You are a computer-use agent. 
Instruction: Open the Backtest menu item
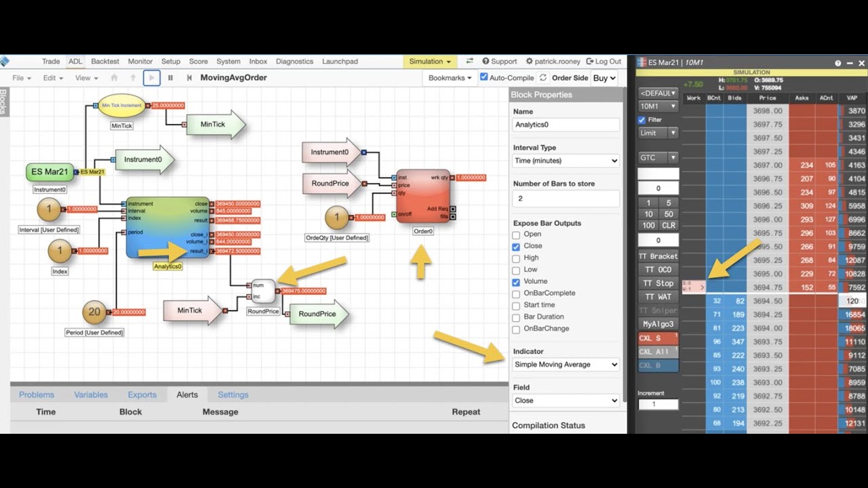(105, 61)
